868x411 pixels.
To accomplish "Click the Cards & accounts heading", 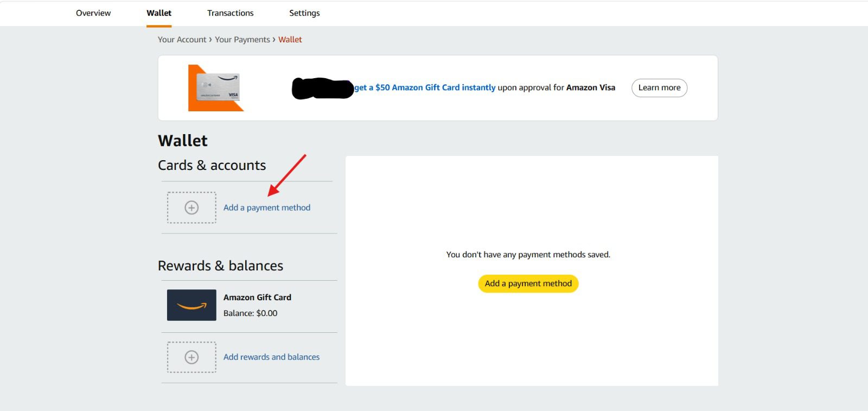I will (x=212, y=165).
